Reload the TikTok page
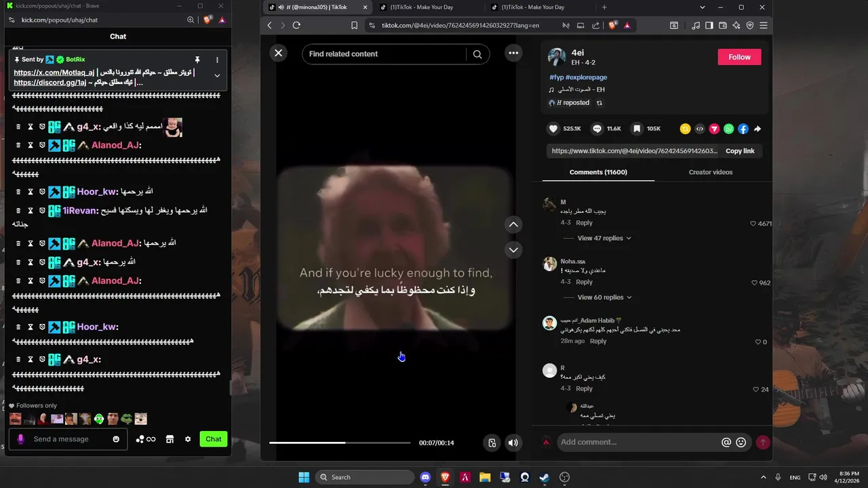 [296, 25]
